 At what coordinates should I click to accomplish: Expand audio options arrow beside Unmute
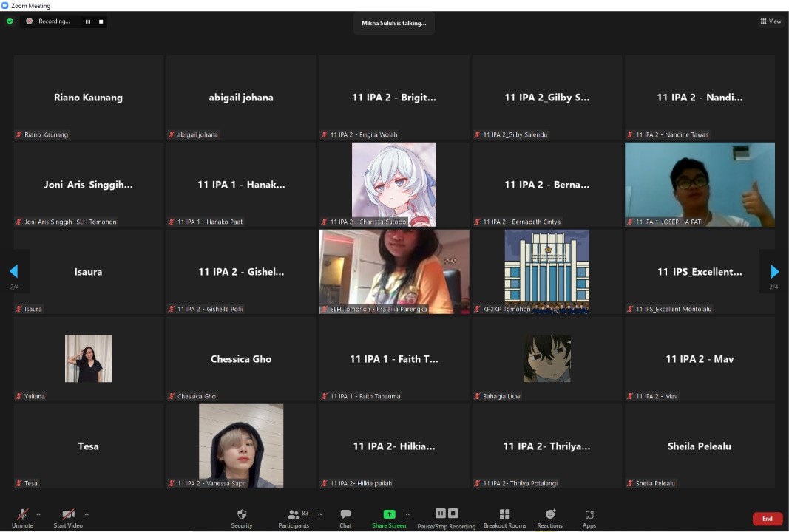coord(38,514)
